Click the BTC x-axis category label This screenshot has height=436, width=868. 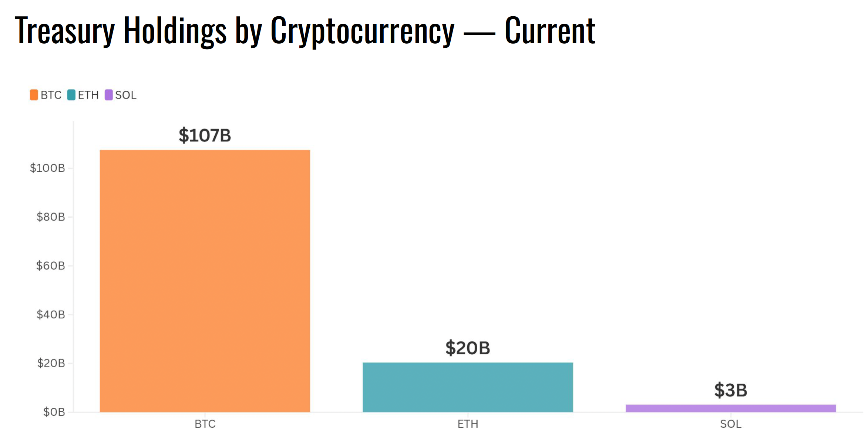click(x=205, y=424)
